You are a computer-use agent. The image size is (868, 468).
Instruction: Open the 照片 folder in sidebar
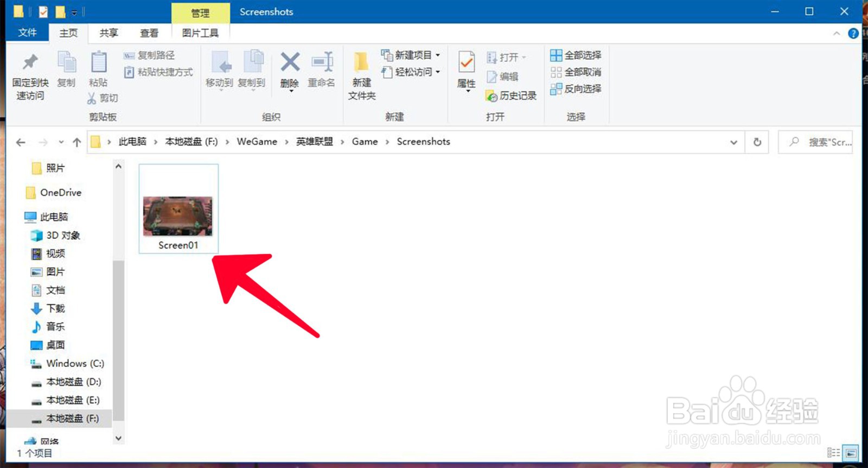click(48, 168)
